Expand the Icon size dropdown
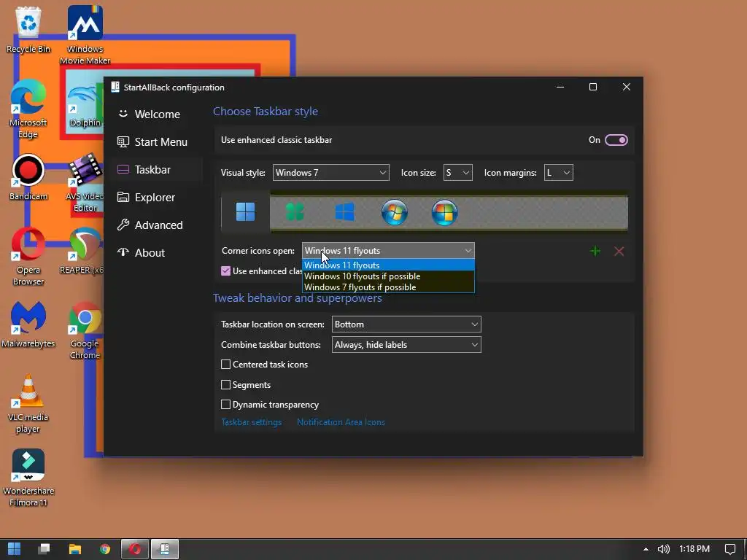Screen dimensions: 747x560 [458, 172]
